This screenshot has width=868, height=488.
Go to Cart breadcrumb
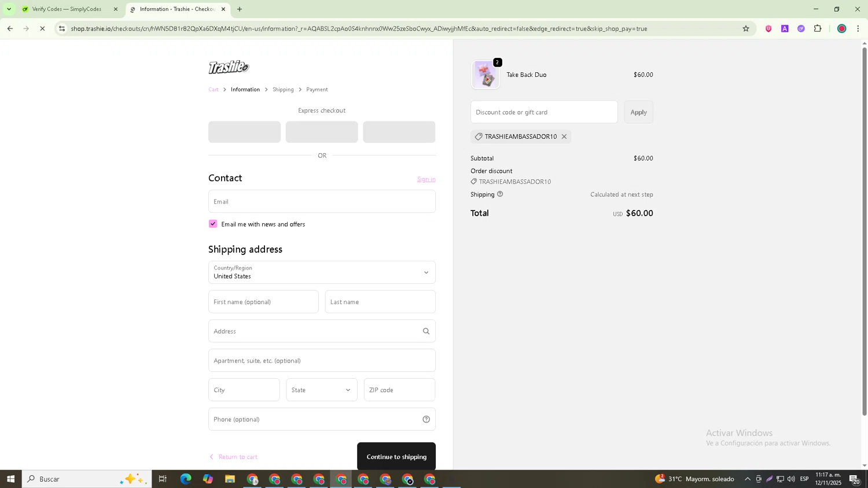coord(214,90)
